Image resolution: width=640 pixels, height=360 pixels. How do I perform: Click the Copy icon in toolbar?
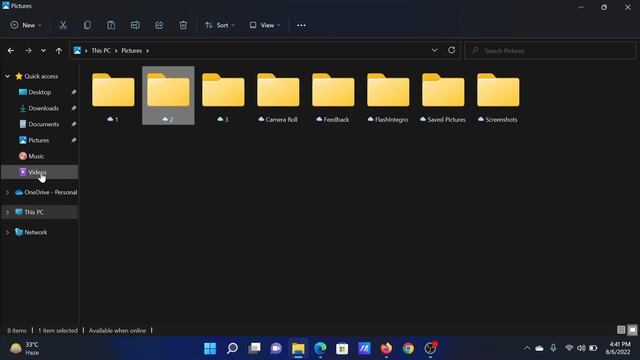point(87,25)
